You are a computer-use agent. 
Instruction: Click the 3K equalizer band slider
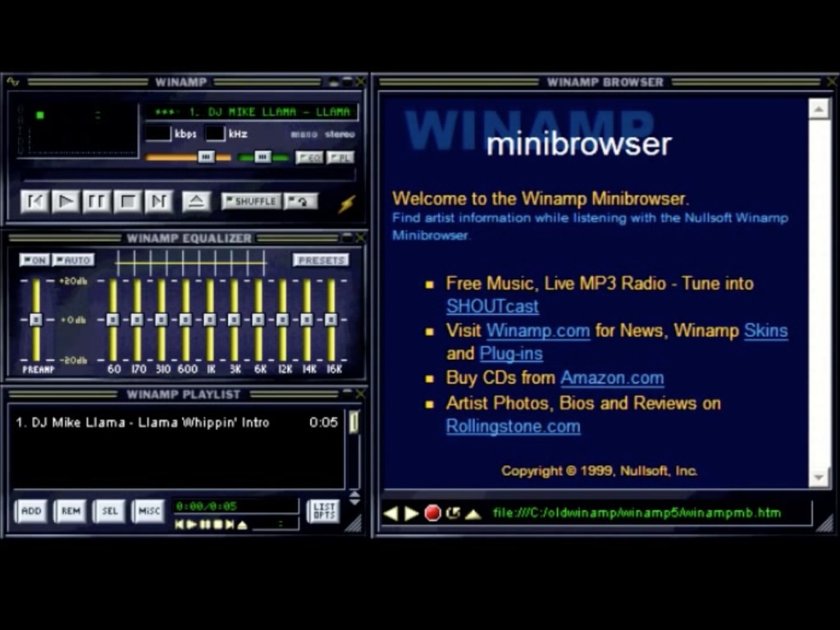pyautogui.click(x=234, y=320)
